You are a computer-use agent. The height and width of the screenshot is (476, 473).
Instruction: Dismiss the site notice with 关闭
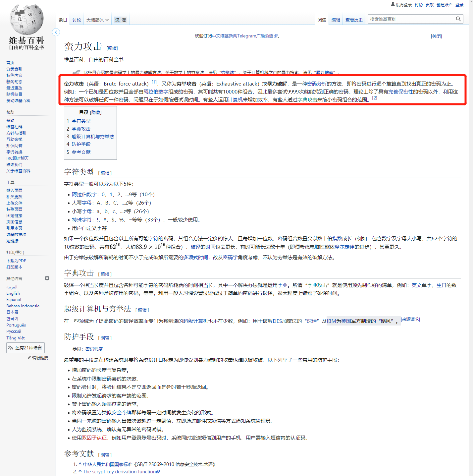point(436,36)
